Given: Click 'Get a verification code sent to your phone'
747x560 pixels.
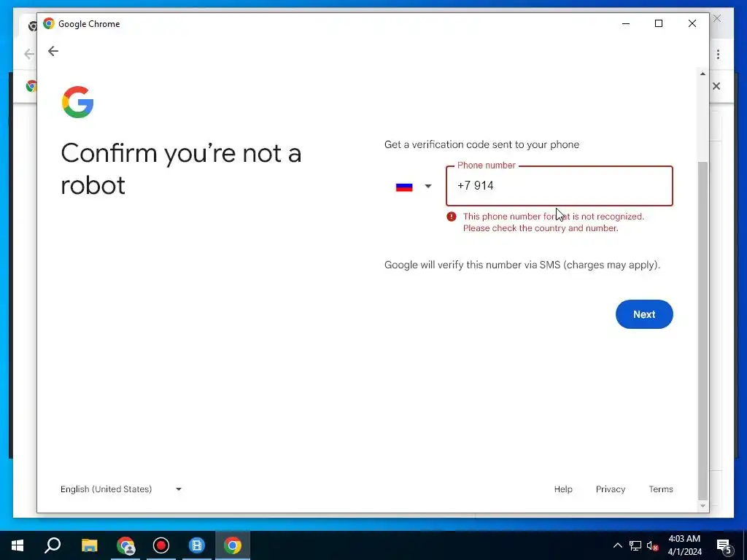Looking at the screenshot, I should [481, 144].
